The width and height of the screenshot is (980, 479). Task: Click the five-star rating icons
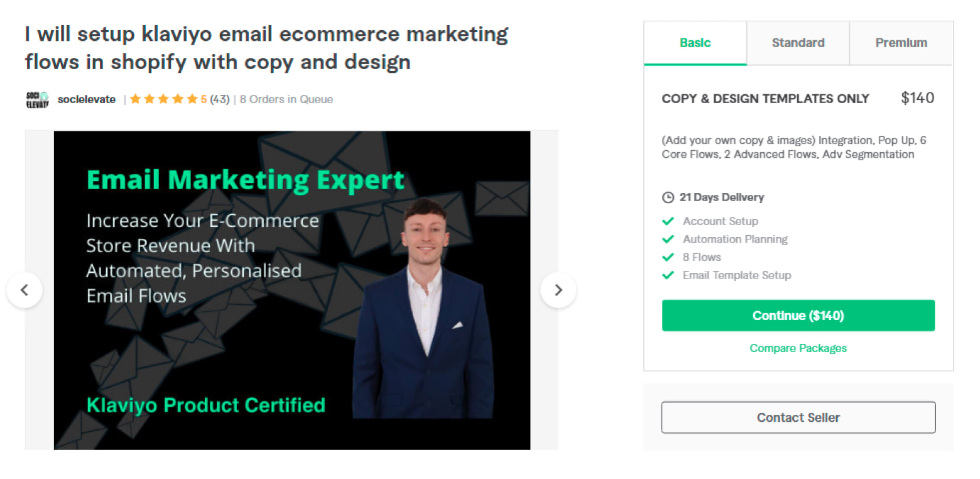[x=163, y=99]
